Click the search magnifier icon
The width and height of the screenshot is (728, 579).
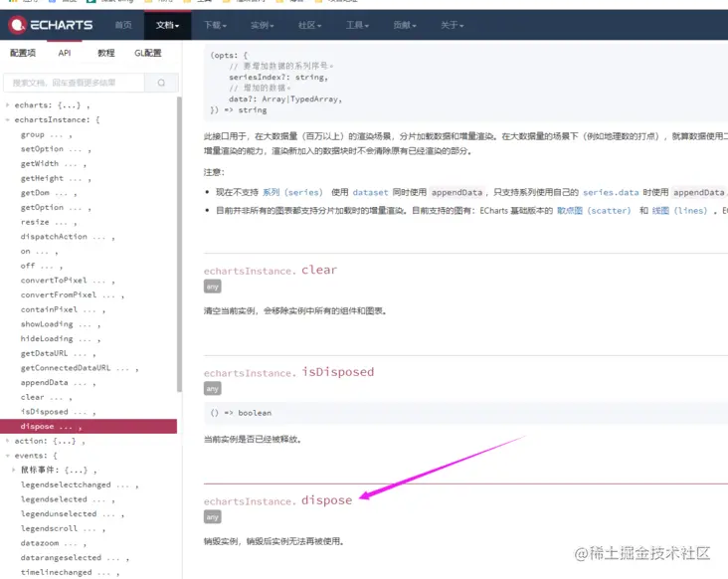pyautogui.click(x=161, y=83)
